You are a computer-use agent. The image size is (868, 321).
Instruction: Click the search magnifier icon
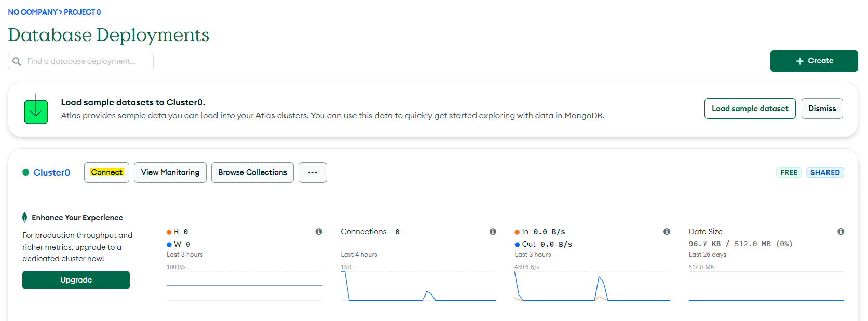pyautogui.click(x=17, y=61)
